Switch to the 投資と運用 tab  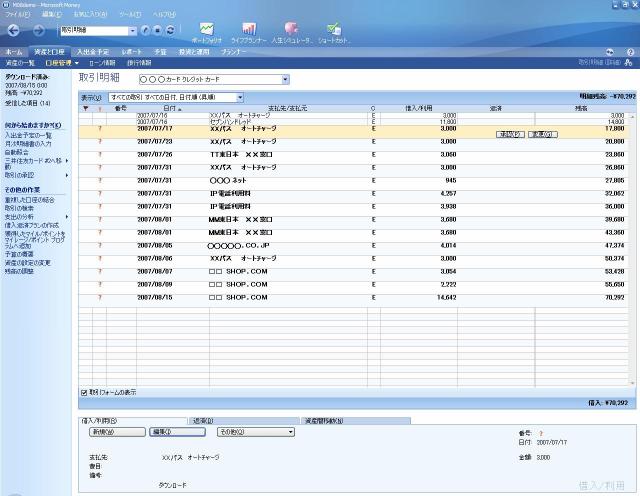pos(194,52)
